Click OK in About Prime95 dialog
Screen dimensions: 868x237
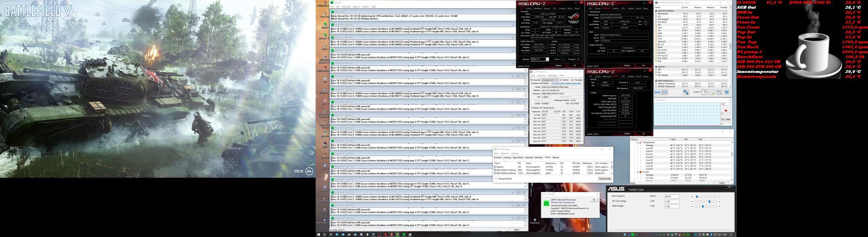[x=594, y=200]
